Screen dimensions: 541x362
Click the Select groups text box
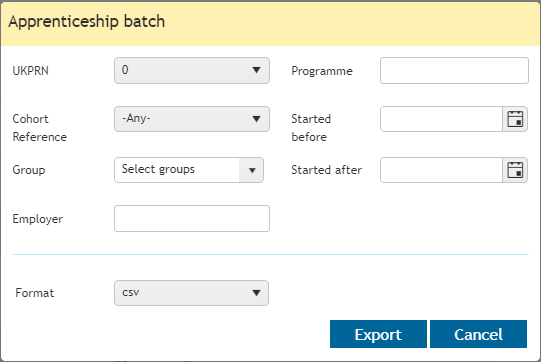(177, 170)
